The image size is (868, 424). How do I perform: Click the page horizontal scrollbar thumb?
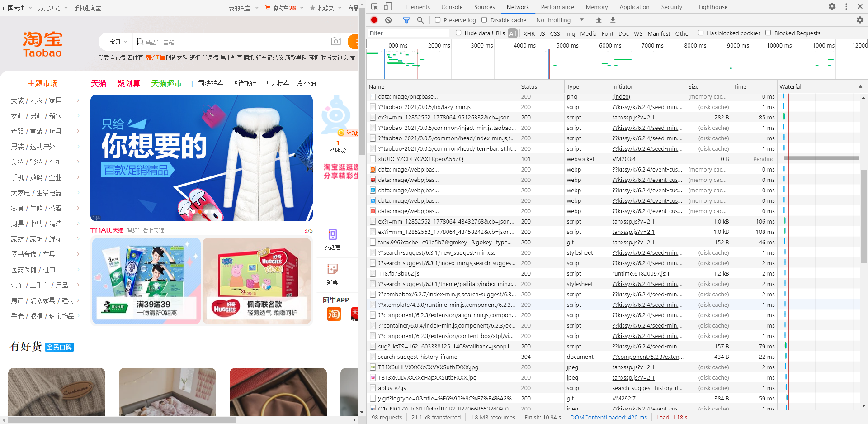tap(122, 420)
